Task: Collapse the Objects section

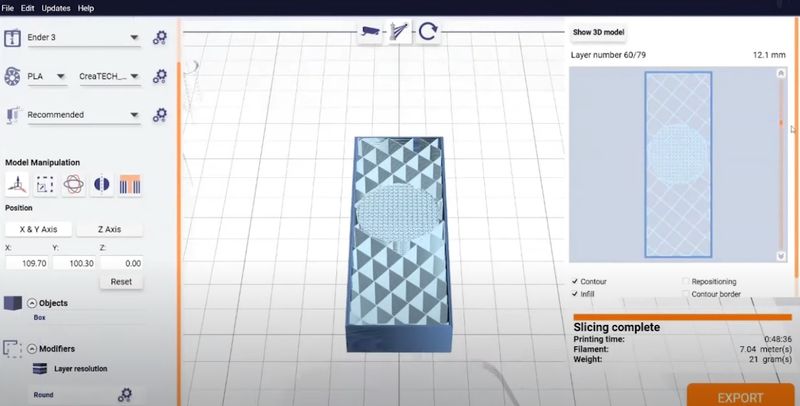Action: (32, 303)
